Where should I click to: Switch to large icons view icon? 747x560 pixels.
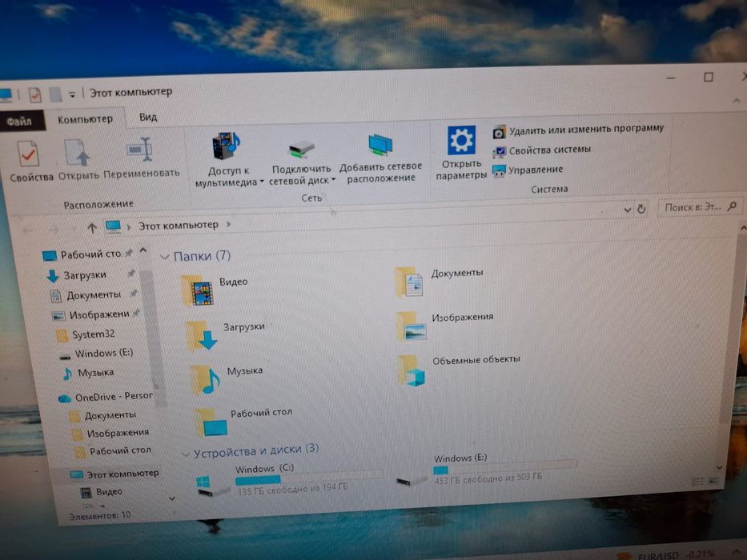click(713, 481)
